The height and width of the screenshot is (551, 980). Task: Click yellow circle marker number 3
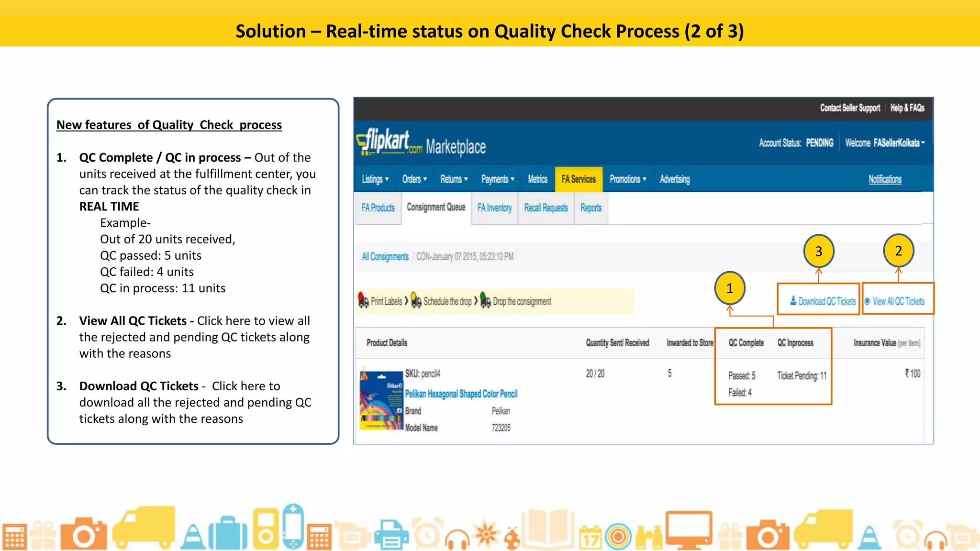click(818, 251)
